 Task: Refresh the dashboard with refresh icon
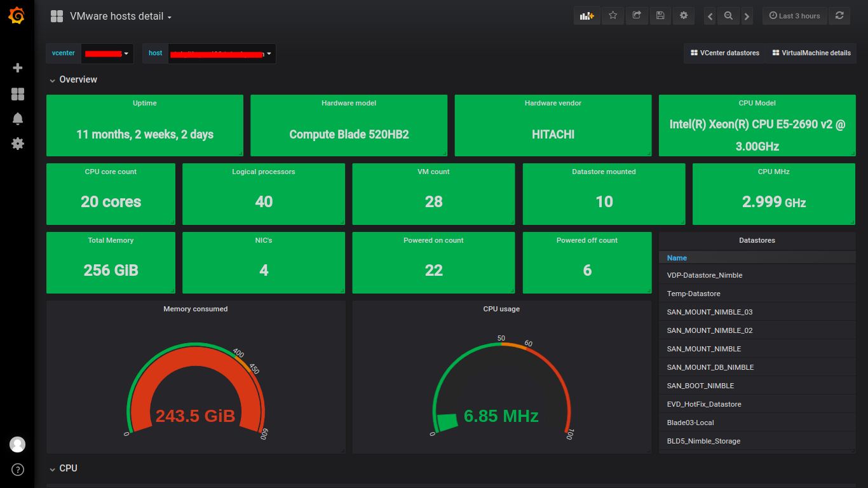point(839,16)
